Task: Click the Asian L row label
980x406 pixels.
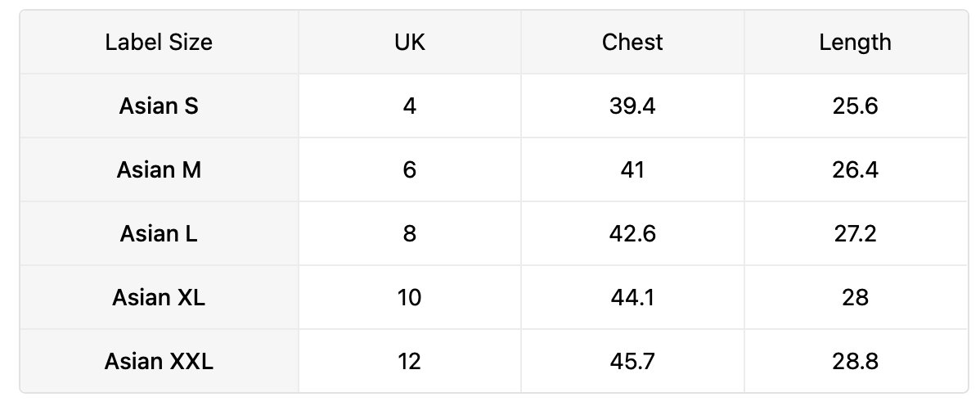Action: (159, 234)
